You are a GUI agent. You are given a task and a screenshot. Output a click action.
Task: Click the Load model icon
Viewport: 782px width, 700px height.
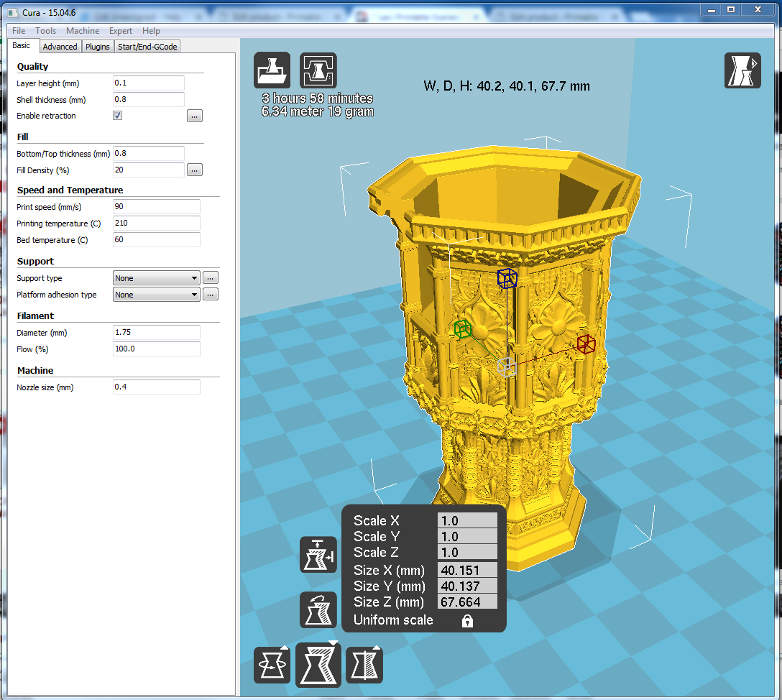pos(272,70)
